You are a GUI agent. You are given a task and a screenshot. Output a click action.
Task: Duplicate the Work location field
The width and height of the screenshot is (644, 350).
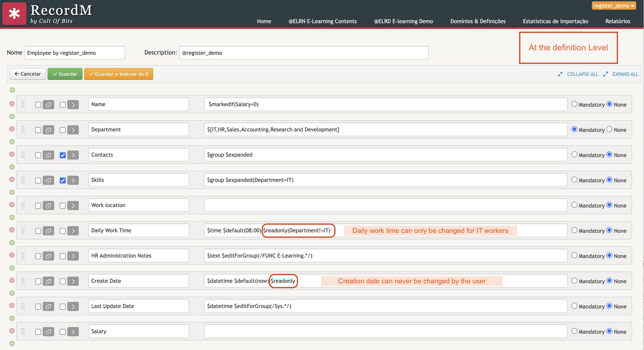pyautogui.click(x=48, y=206)
